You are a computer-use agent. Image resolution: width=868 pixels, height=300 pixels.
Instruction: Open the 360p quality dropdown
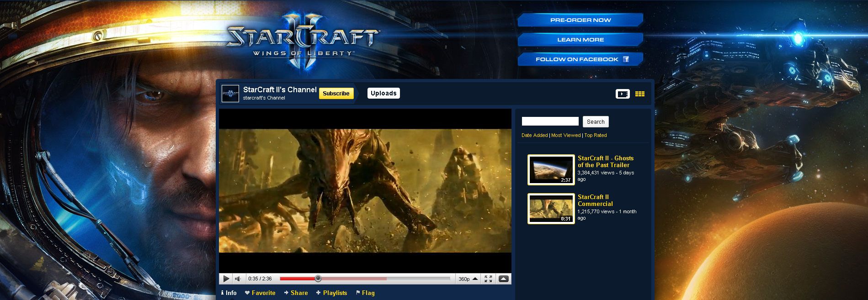click(x=468, y=279)
